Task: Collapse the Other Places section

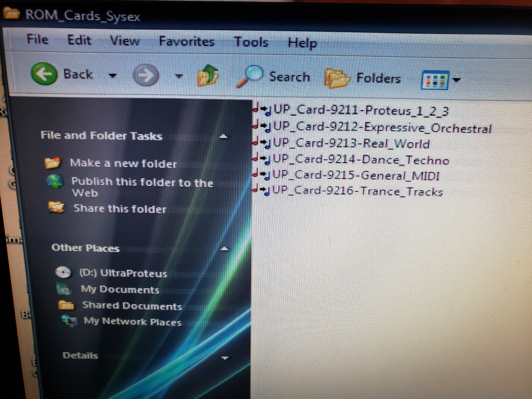Action: [224, 248]
